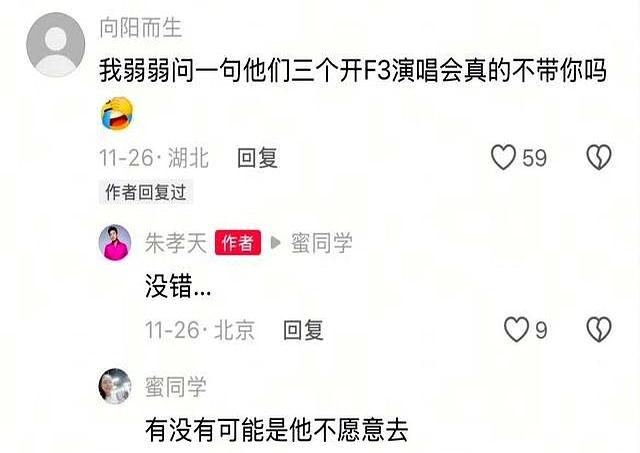Like 向阳而生's comment with heart icon

pyautogui.click(x=503, y=157)
